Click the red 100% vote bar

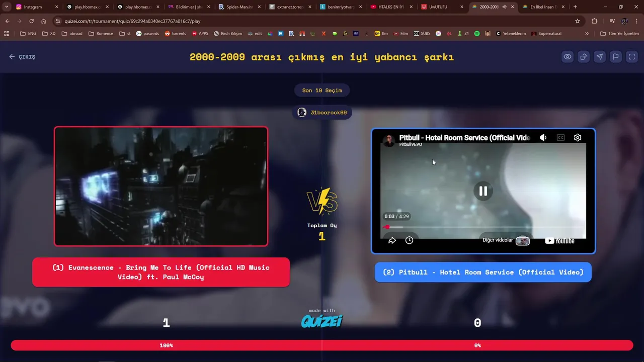click(x=166, y=345)
